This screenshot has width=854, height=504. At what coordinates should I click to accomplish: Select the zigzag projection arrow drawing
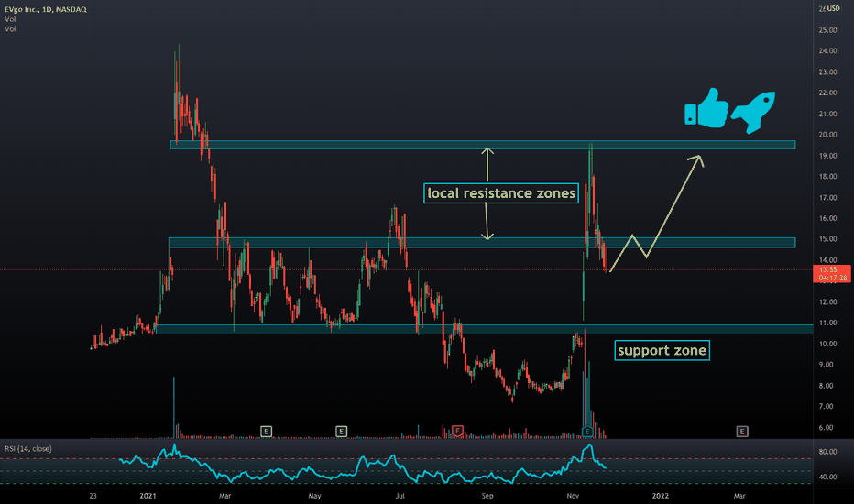click(656, 214)
